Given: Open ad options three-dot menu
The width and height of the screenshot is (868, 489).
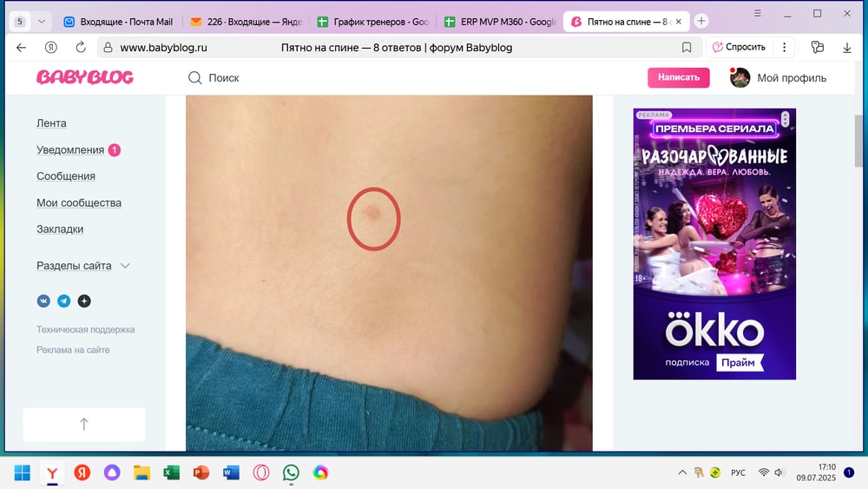Looking at the screenshot, I should coord(785,119).
